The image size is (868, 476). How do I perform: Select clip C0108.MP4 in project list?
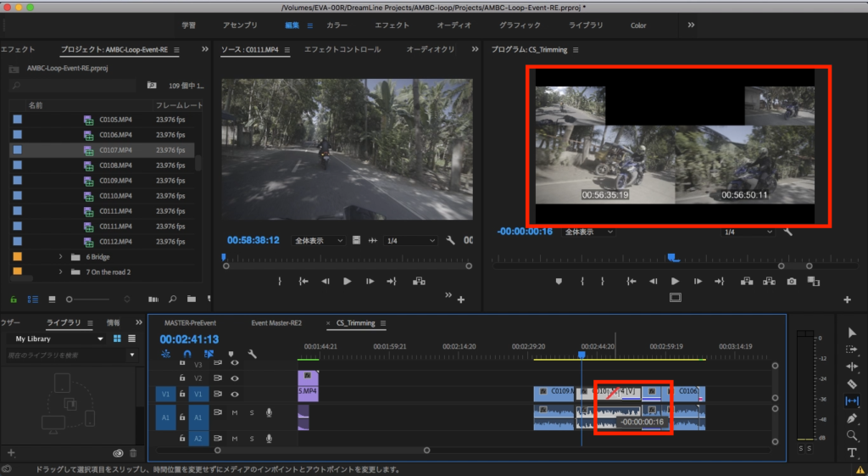coord(114,165)
